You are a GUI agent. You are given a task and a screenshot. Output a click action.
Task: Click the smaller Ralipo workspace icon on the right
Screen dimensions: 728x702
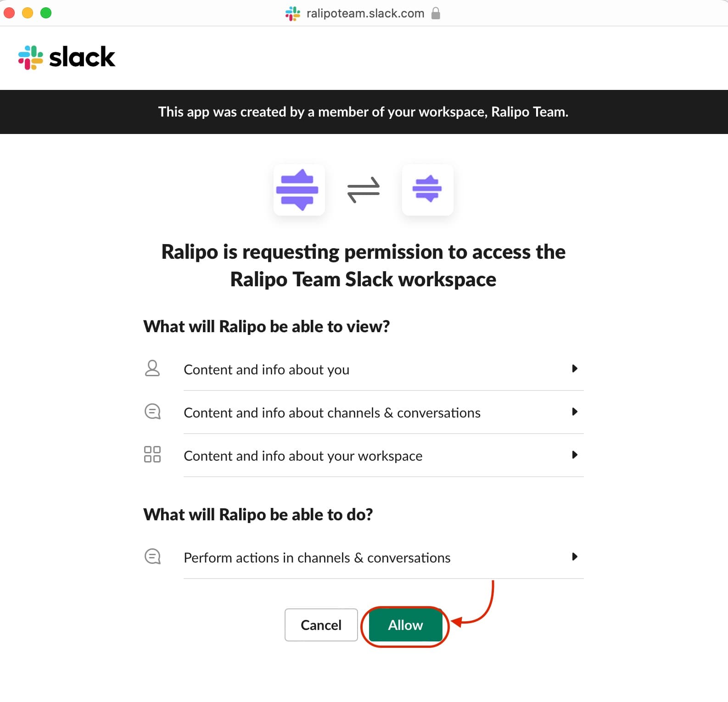coord(427,189)
